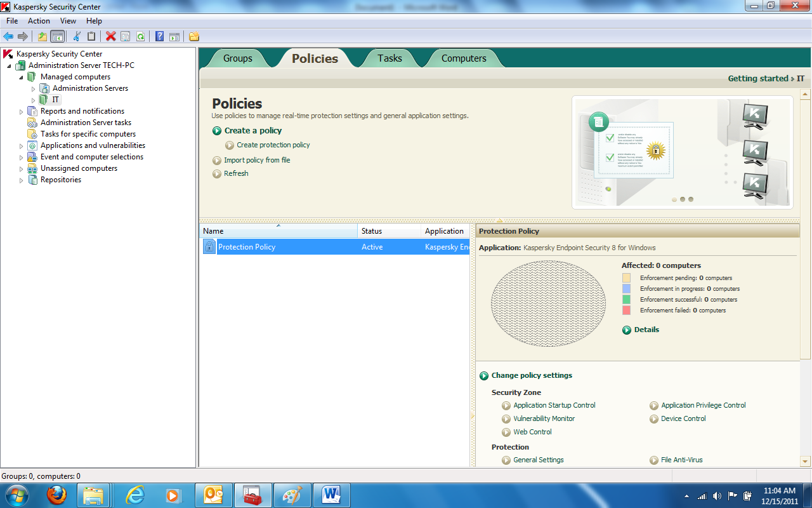
Task: Expand Event and computer selections node
Action: click(x=21, y=157)
